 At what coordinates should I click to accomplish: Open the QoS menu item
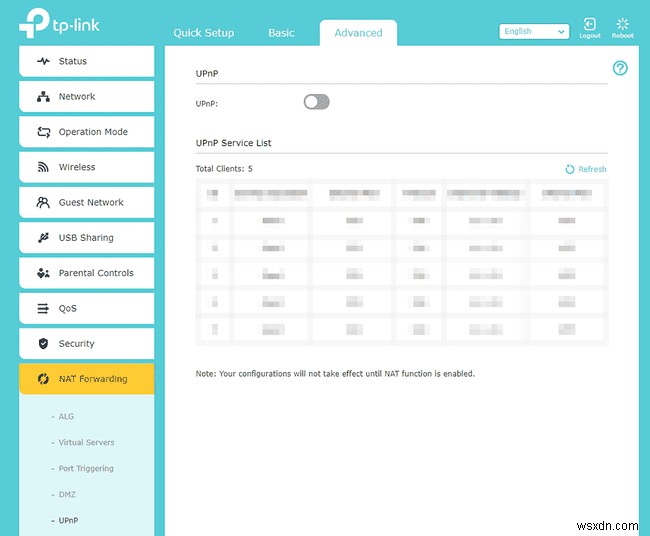coord(87,308)
